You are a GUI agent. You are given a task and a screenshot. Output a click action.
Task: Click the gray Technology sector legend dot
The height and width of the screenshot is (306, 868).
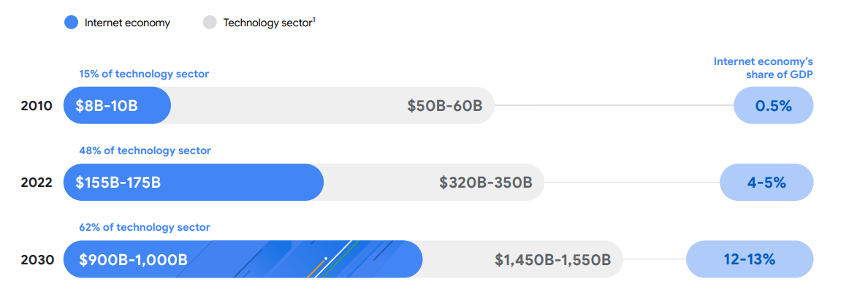point(210,23)
